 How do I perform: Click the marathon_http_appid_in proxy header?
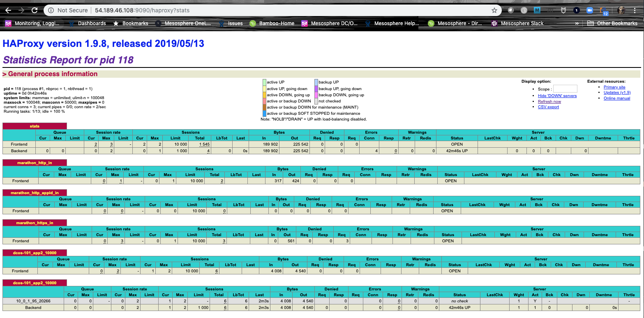pos(35,193)
